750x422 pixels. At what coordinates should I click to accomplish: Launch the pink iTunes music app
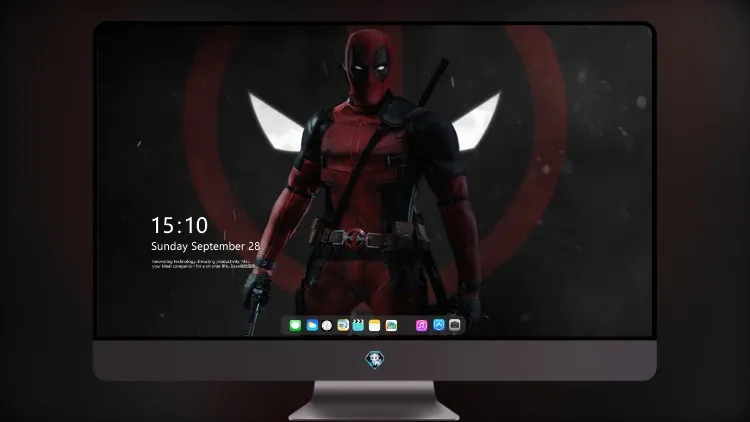421,325
